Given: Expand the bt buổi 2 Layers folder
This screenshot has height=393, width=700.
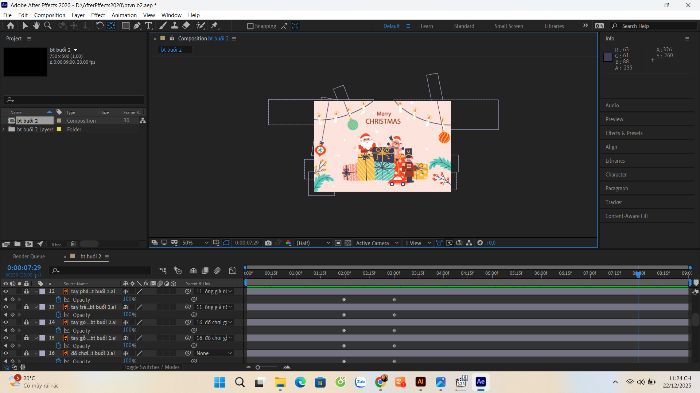Looking at the screenshot, I should click(4, 129).
